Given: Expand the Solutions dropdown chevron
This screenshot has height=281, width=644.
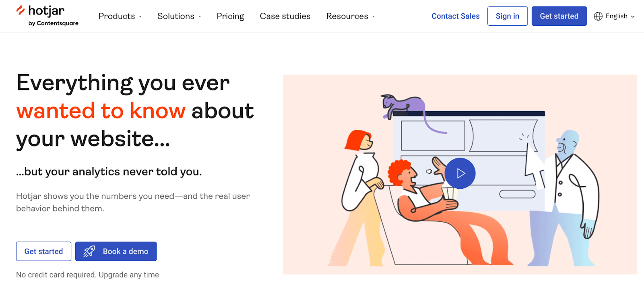Looking at the screenshot, I should click(200, 17).
